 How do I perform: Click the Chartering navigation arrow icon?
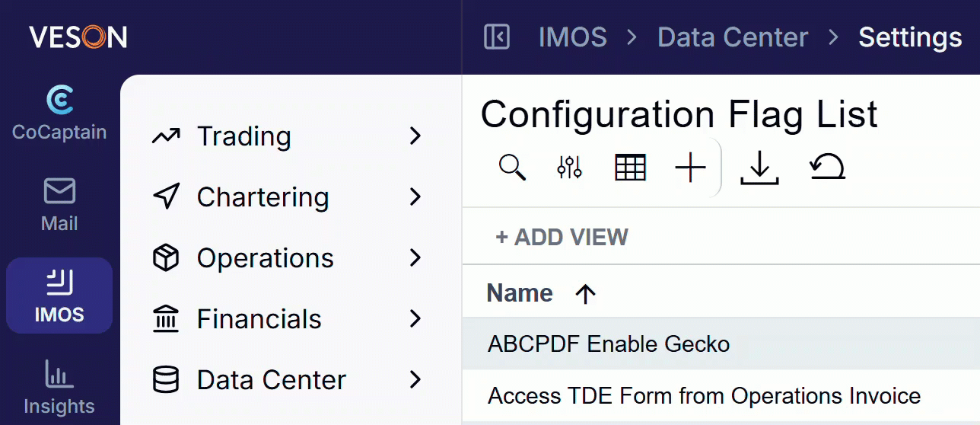coord(166,197)
